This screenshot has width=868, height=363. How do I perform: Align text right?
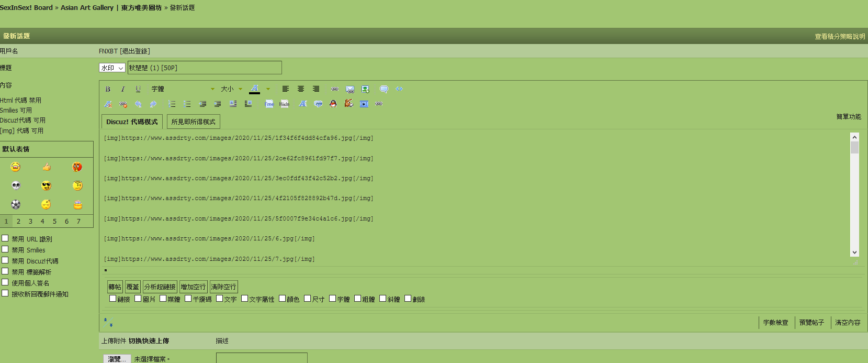click(x=316, y=89)
